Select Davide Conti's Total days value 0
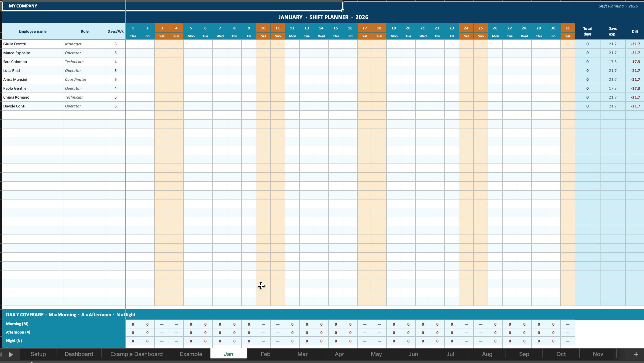The width and height of the screenshot is (644, 363). (587, 106)
